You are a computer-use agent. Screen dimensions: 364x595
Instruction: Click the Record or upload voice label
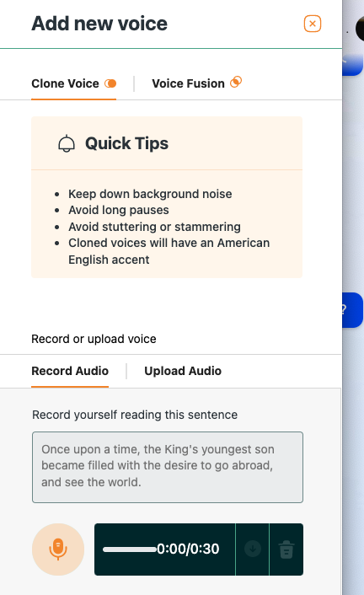click(x=94, y=339)
